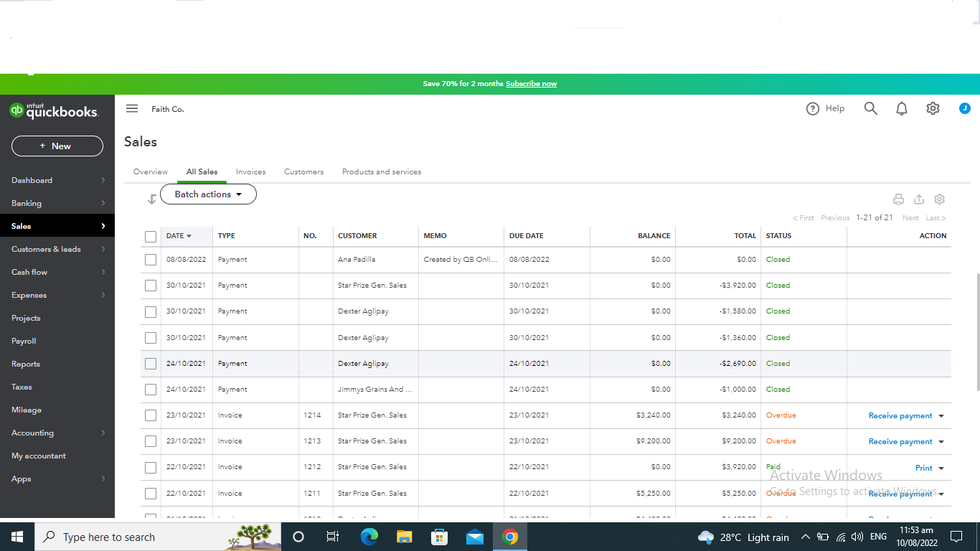Select invoice 1213 checkbox

point(151,441)
